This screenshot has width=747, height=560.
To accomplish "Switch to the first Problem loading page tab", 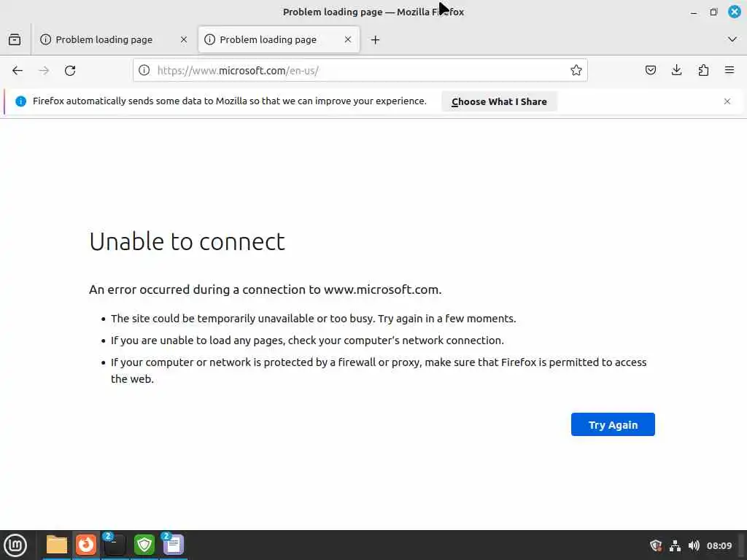I will (113, 39).
